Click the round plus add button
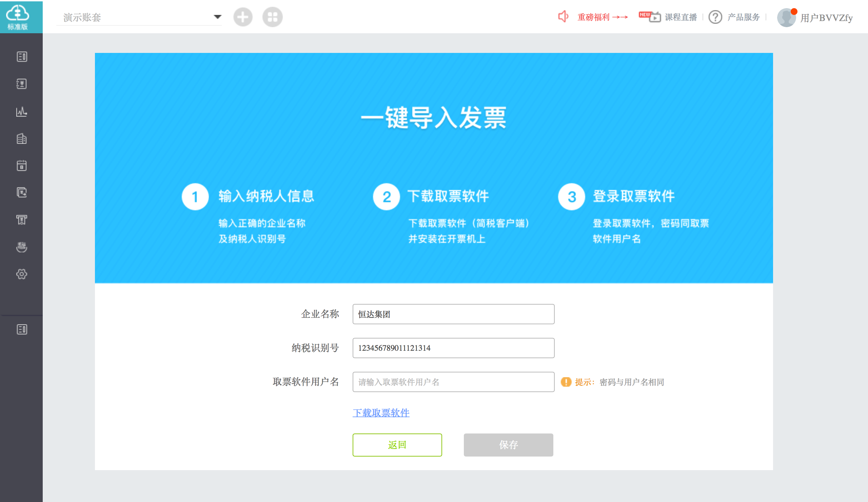Screen dimensions: 868x502 (243, 17)
